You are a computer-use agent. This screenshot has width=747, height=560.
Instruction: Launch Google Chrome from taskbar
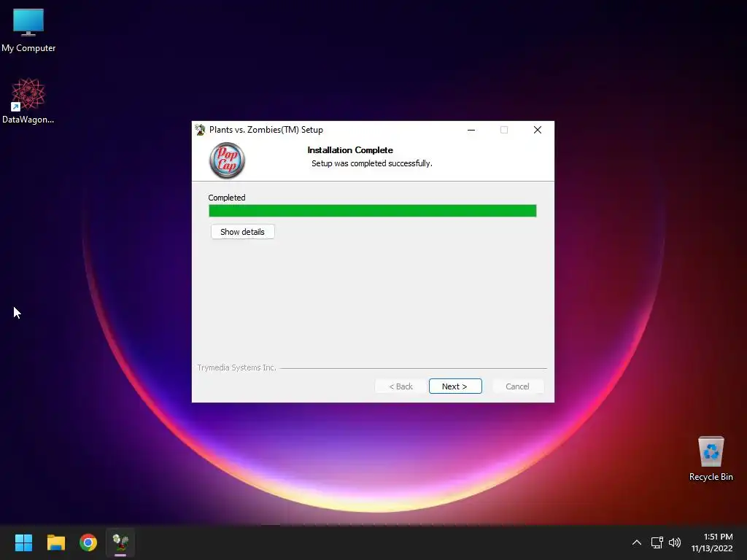88,542
